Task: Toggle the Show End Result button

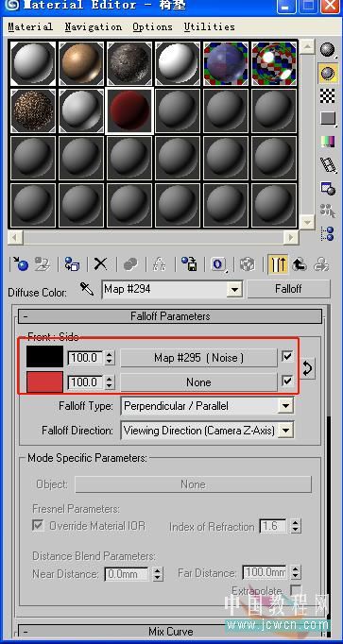Action: pyautogui.click(x=278, y=264)
